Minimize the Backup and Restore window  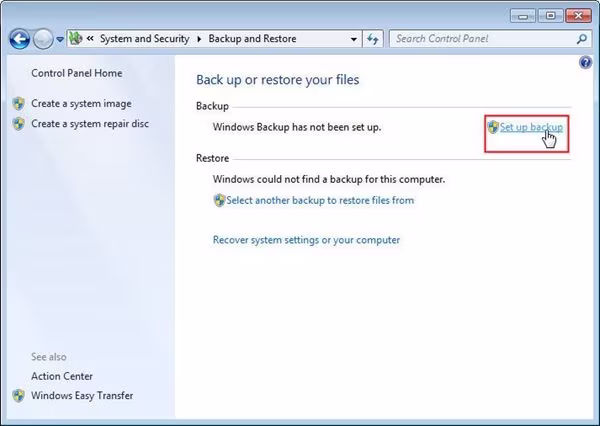(x=523, y=16)
